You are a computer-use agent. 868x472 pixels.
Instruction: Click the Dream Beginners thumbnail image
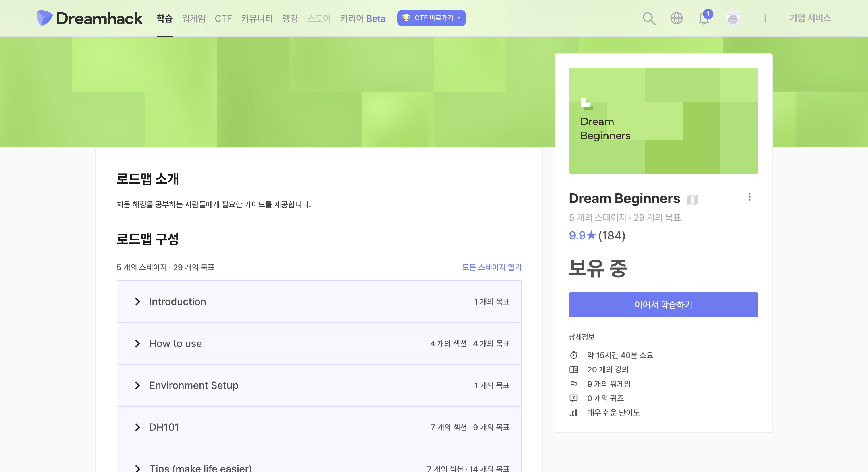[663, 120]
